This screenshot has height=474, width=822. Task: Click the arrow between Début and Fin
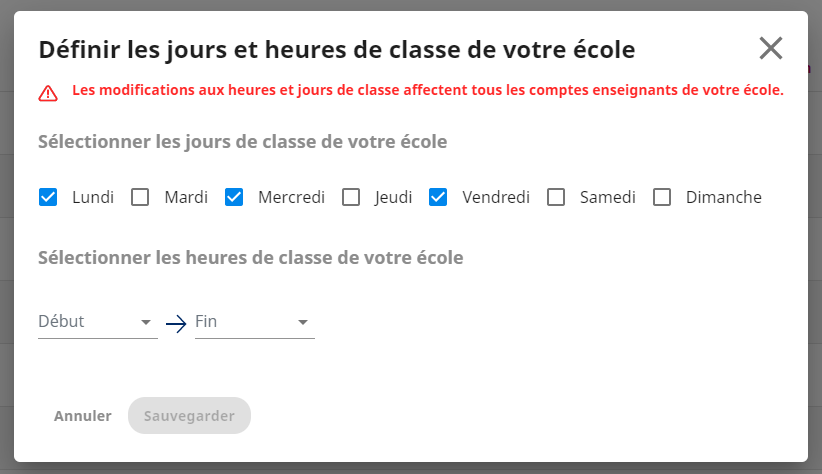176,324
